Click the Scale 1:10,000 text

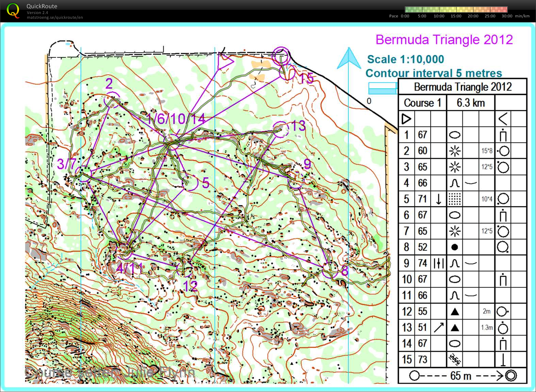click(405, 59)
